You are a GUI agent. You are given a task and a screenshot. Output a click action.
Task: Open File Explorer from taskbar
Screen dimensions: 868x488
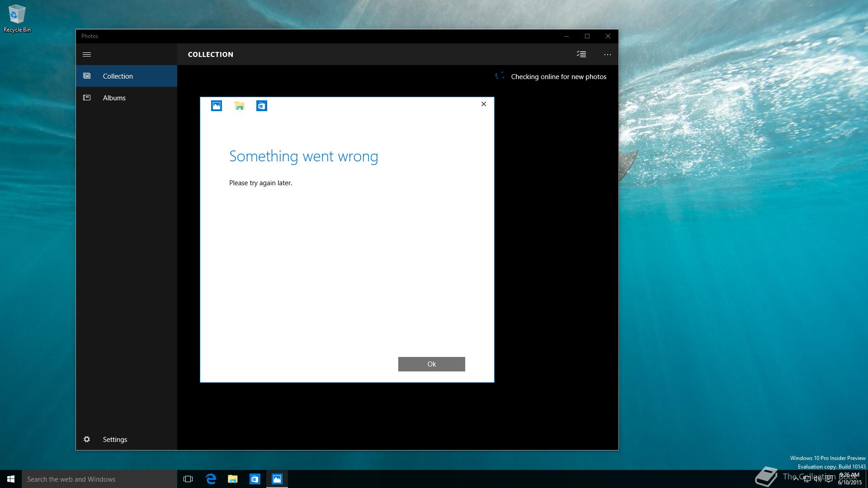pos(233,479)
